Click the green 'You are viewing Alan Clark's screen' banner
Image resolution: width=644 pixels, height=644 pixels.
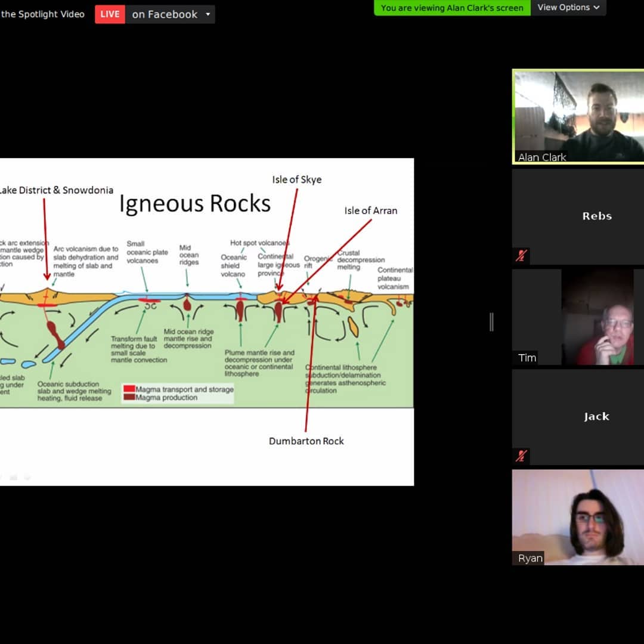point(452,8)
